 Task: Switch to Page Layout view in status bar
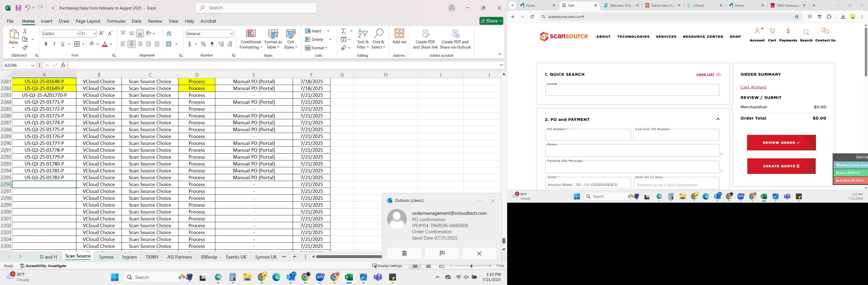pyautogui.click(x=428, y=266)
